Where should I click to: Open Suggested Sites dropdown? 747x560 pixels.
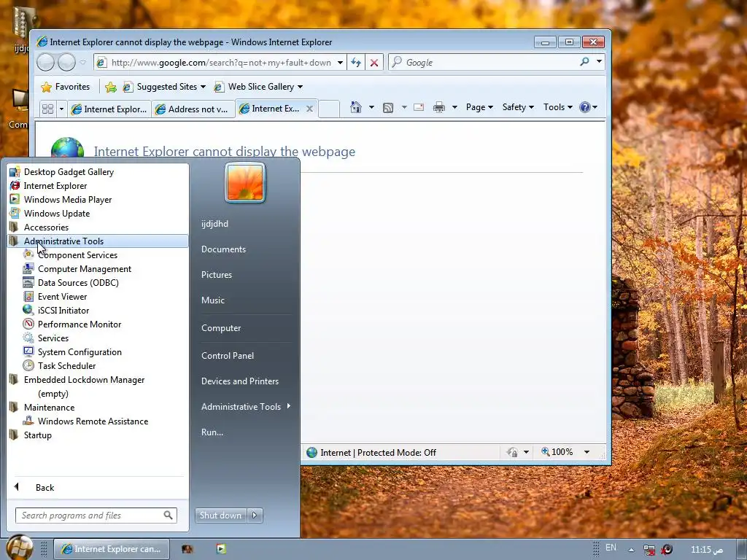coord(164,87)
